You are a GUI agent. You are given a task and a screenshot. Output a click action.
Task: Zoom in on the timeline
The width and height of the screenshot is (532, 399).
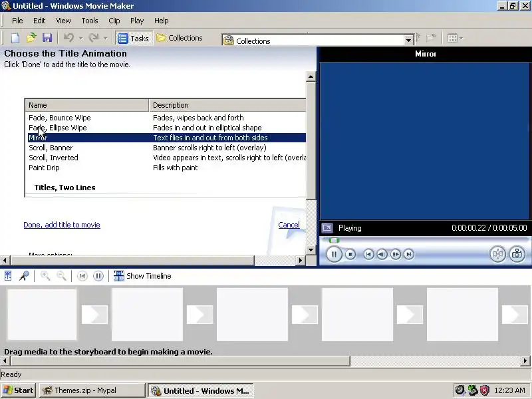(x=45, y=276)
